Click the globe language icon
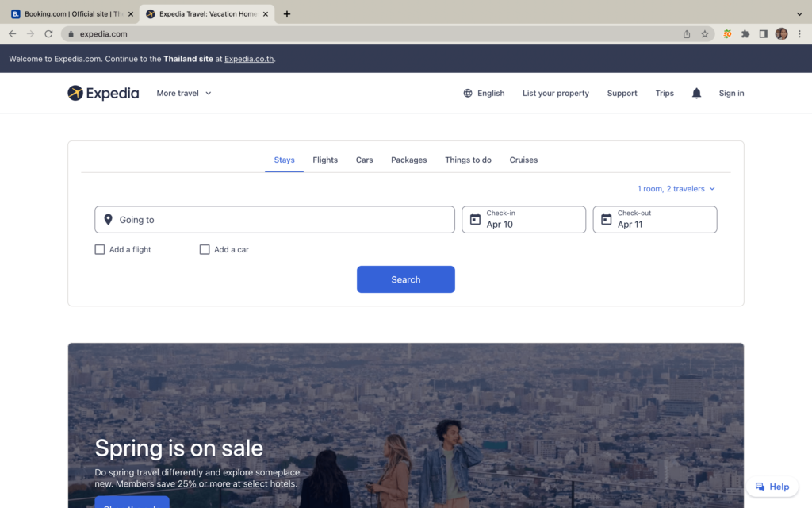This screenshot has width=812, height=508. [468, 94]
